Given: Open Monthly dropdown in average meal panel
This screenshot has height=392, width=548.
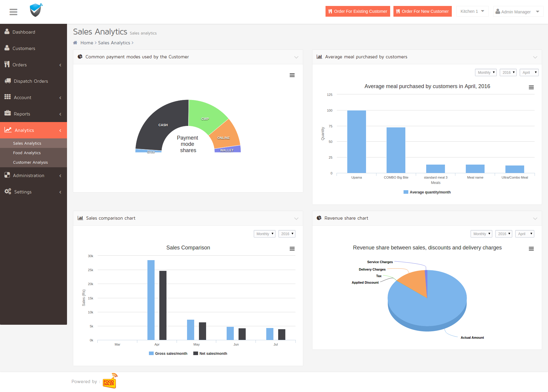Looking at the screenshot, I should (486, 72).
